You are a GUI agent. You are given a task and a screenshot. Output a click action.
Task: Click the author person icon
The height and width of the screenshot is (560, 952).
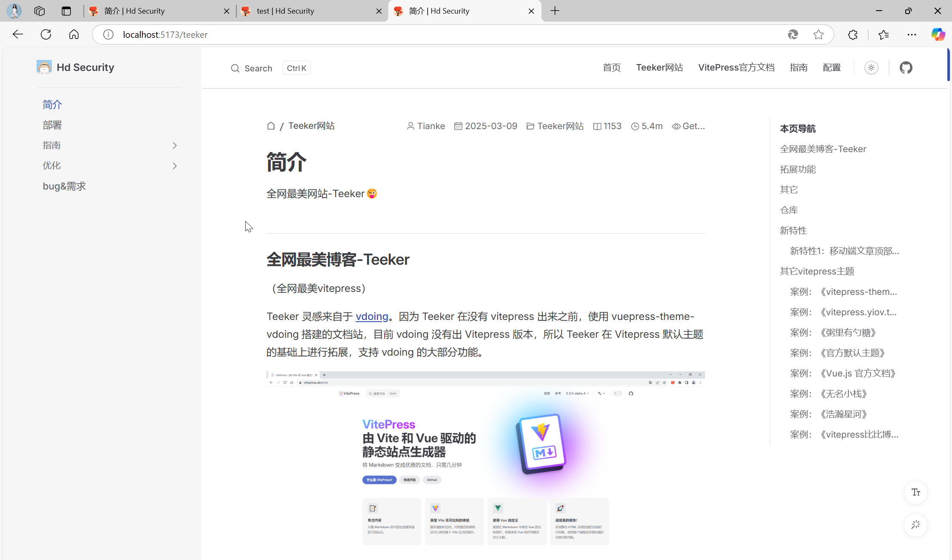tap(411, 126)
